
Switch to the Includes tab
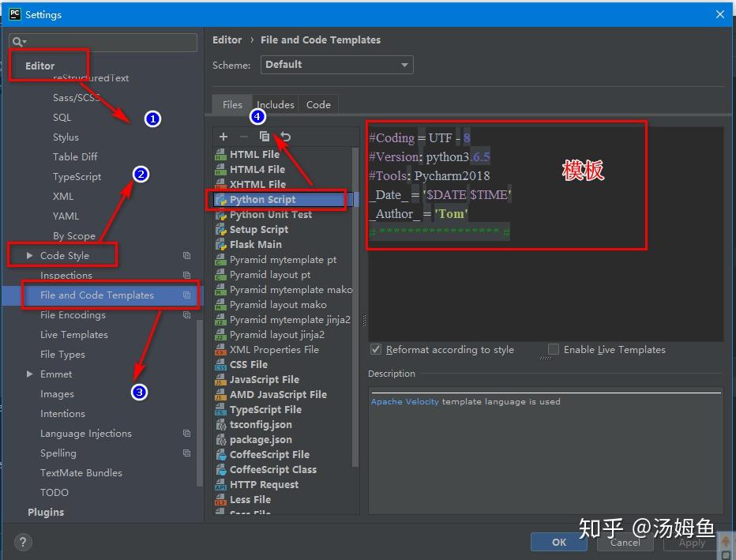[276, 105]
